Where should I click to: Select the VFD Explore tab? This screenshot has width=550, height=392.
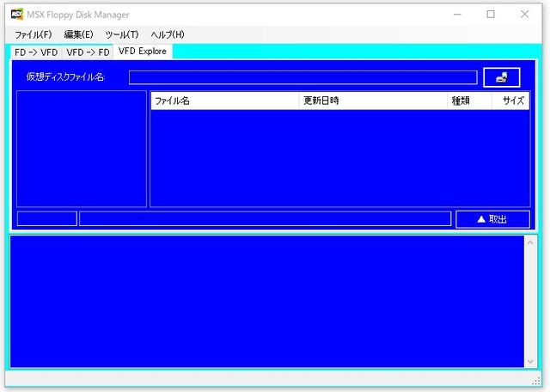click(143, 52)
